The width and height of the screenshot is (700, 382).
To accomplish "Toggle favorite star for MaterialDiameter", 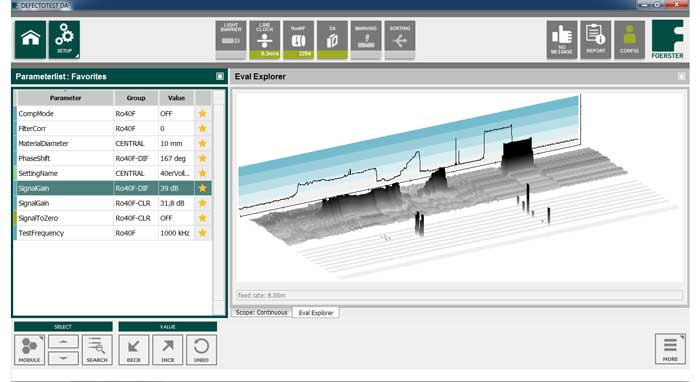I will (x=203, y=143).
